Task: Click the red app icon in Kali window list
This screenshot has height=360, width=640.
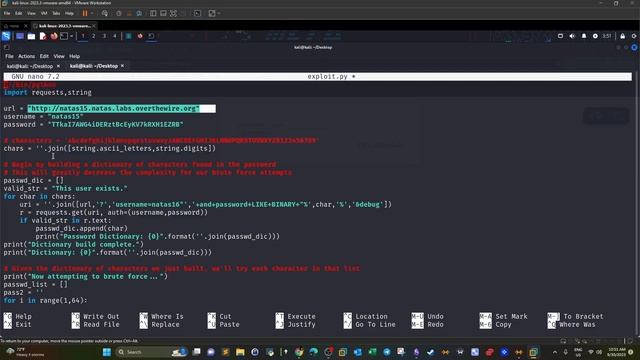Action: pyautogui.click(x=140, y=36)
